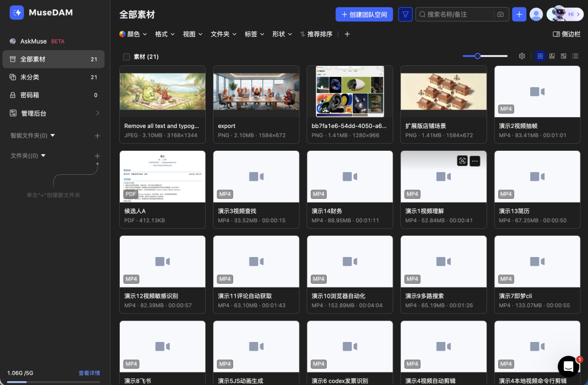This screenshot has height=385, width=588.
Task: Open the view settings gear icon
Action: point(522,56)
